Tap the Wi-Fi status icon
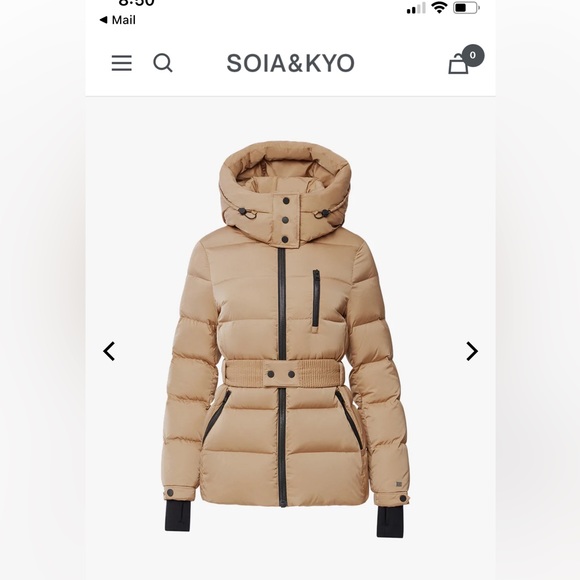580x580 pixels. 439,7
